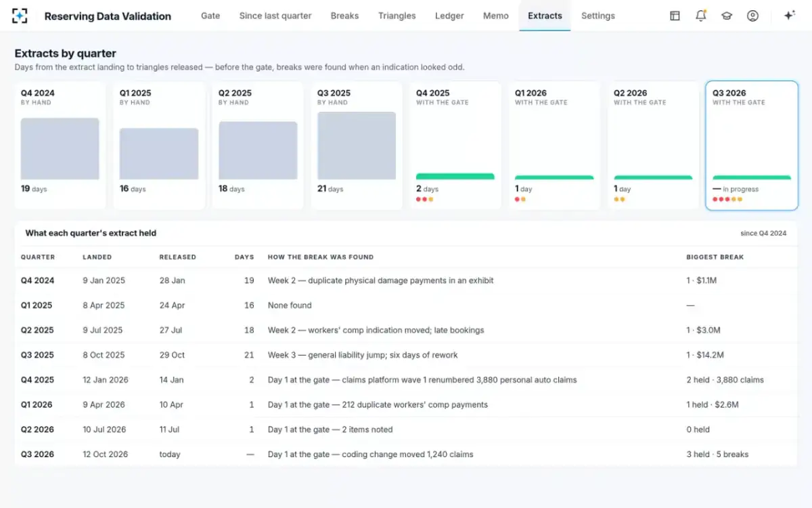Select the Q1 2026 table row label

[37, 405]
